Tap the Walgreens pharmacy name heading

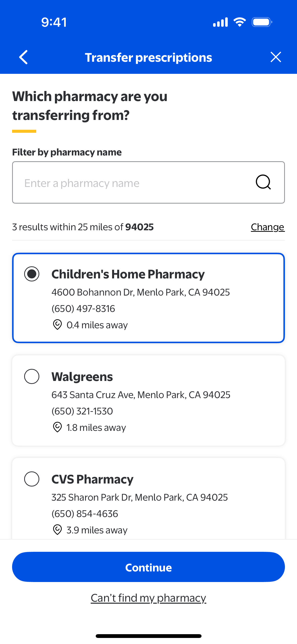[82, 377]
